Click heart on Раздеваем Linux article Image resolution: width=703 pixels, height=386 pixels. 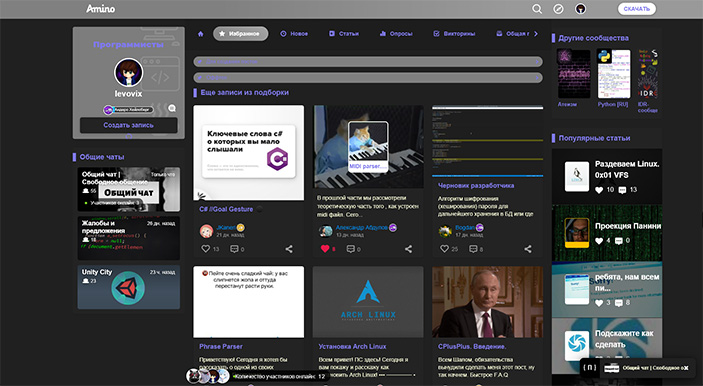pyautogui.click(x=599, y=190)
